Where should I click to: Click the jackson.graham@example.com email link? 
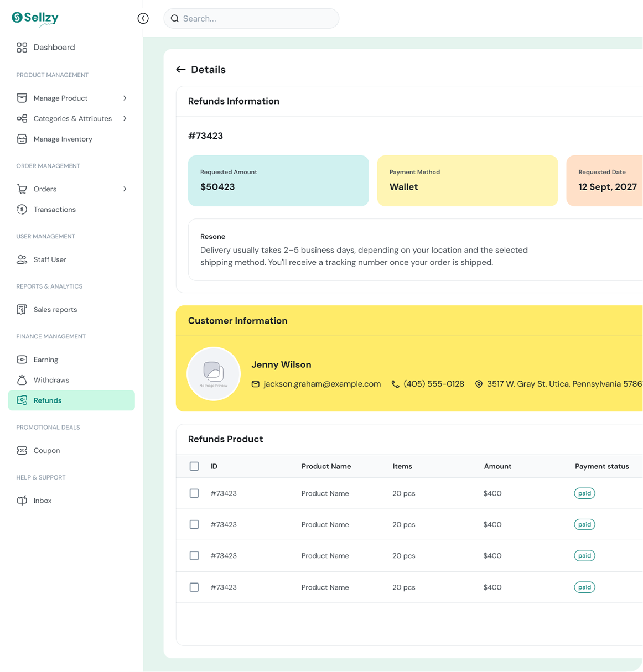click(322, 384)
